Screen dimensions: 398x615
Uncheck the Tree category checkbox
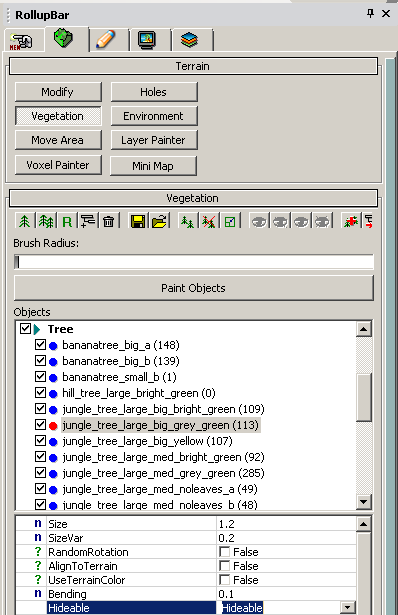25,328
